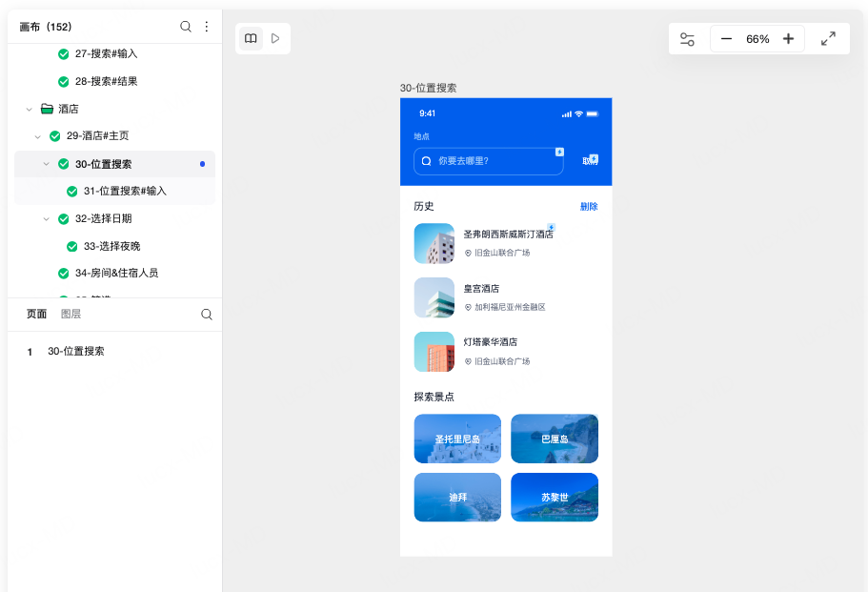Click green check beside 31-位置搜索#输入
This screenshot has width=868, height=592.
coord(72,191)
